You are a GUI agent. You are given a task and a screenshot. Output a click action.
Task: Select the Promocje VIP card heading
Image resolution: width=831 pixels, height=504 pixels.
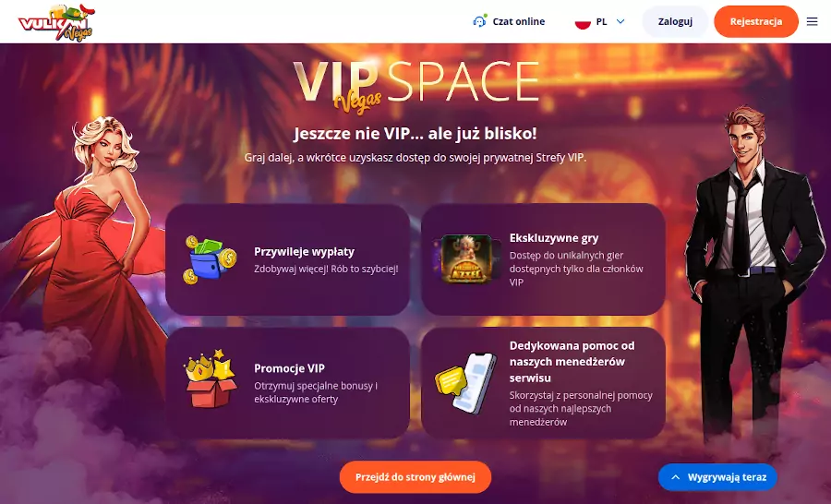289,368
